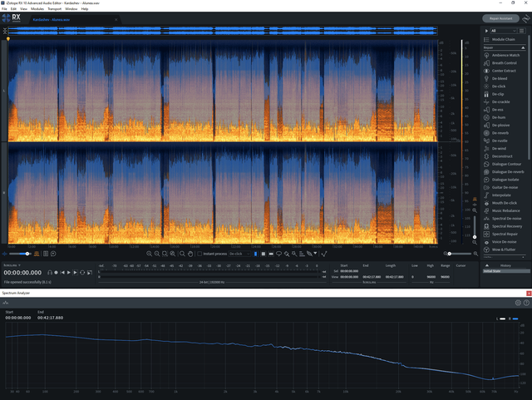The width and height of the screenshot is (532, 400).
Task: Toggle the L channel in Spectrum Analyzer
Action: [x=500, y=319]
